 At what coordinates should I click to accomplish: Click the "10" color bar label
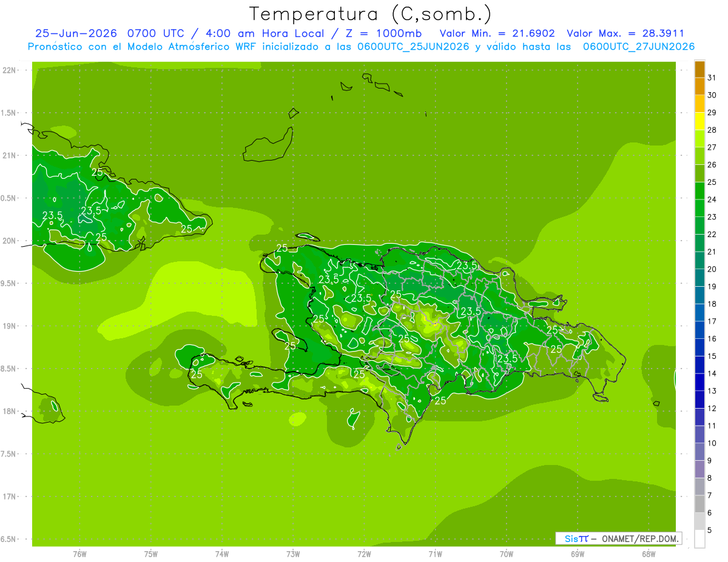[x=712, y=443]
